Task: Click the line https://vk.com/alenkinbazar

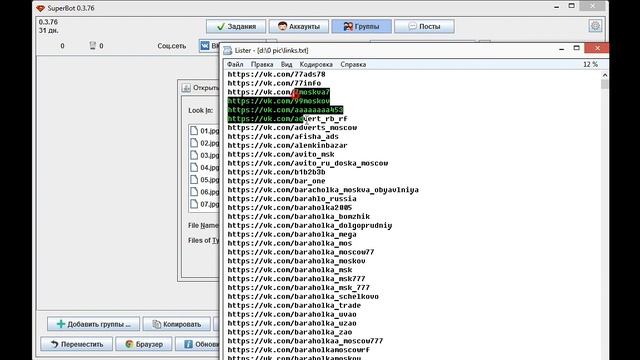Action: point(287,146)
